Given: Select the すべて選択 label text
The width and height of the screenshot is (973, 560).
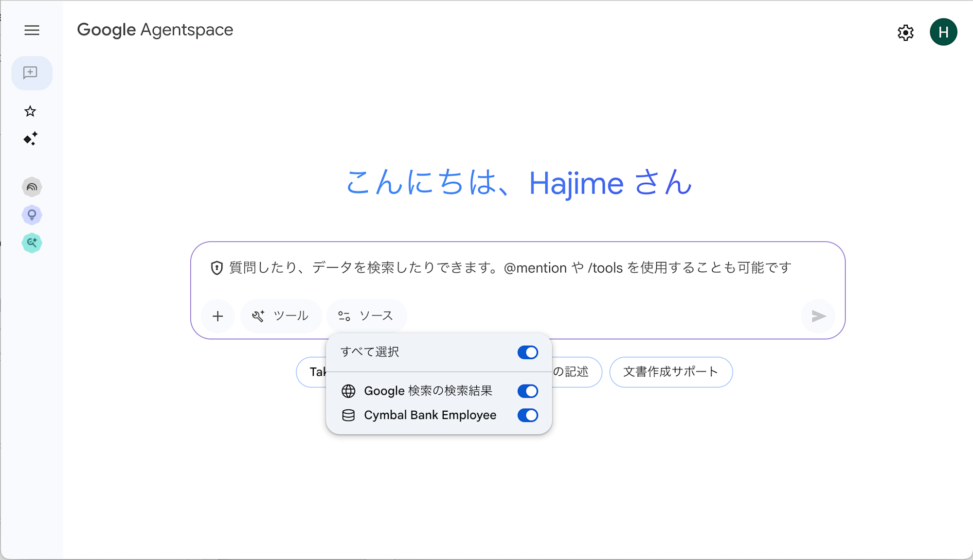Looking at the screenshot, I should [x=370, y=352].
